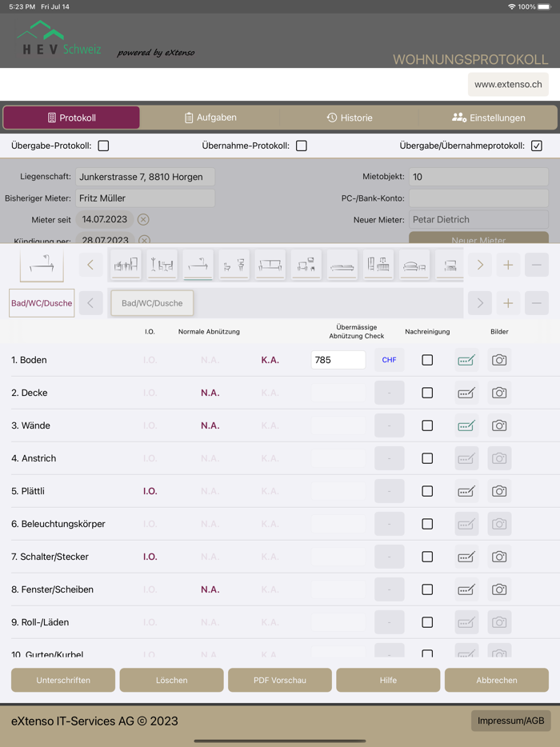Viewport: 560px width, 747px height.
Task: Add a new Bad/WC/Dusche sub-room
Action: 508,303
